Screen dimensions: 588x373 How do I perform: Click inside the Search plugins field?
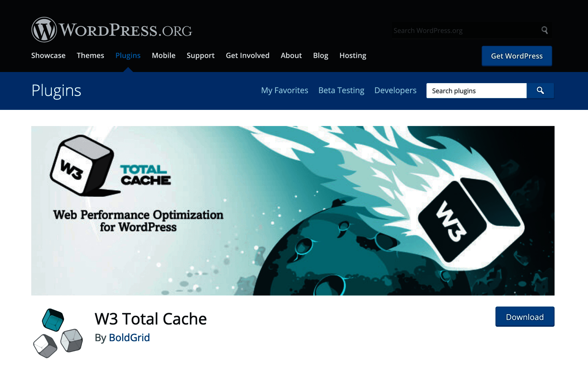pyautogui.click(x=471, y=90)
